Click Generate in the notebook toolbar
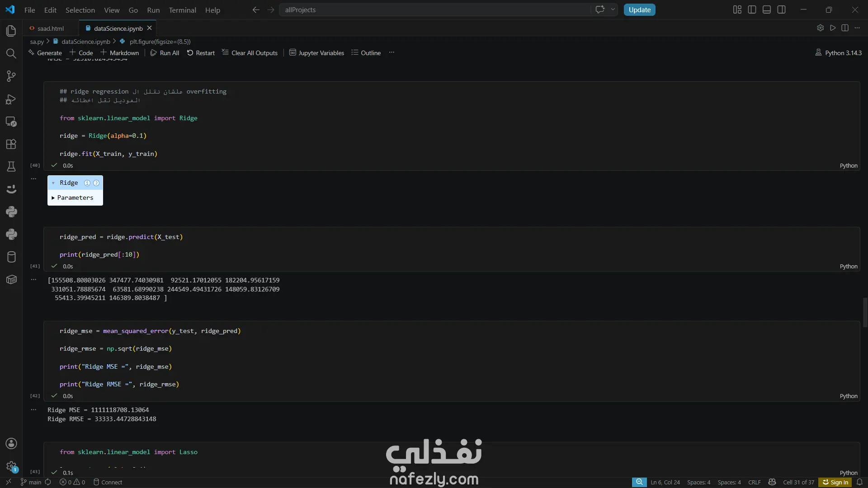This screenshot has width=868, height=488. point(45,53)
